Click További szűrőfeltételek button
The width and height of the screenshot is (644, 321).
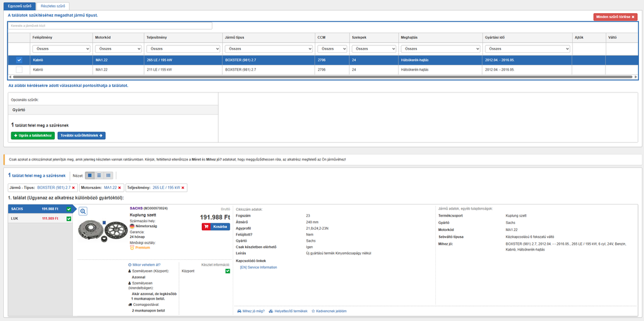click(x=81, y=135)
